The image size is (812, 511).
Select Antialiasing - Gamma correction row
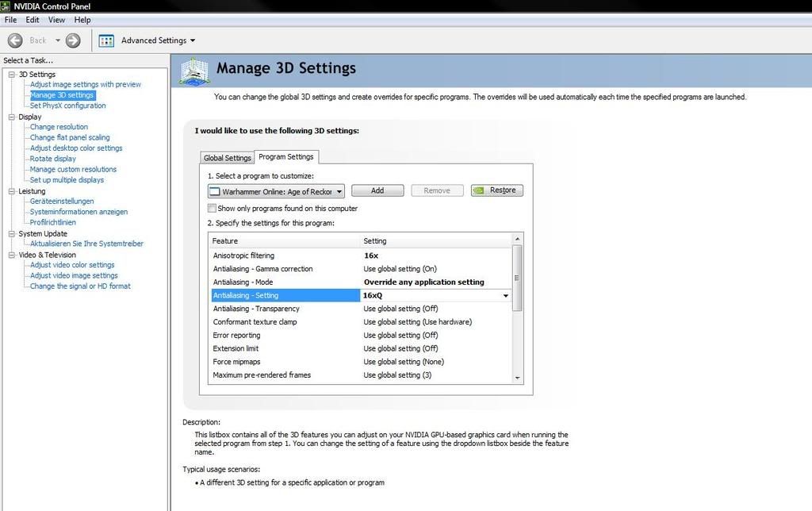(x=361, y=269)
